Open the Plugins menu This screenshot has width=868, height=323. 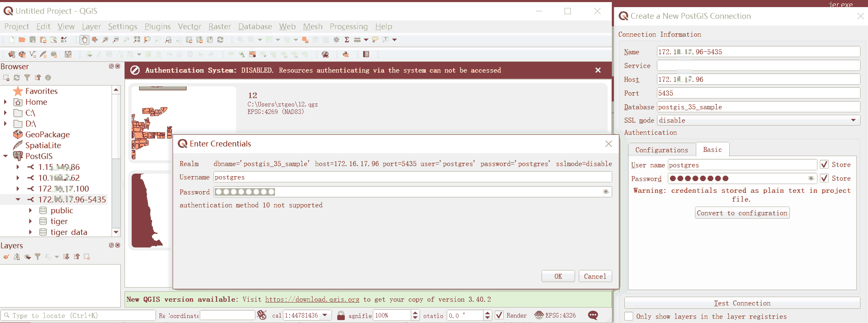(158, 26)
